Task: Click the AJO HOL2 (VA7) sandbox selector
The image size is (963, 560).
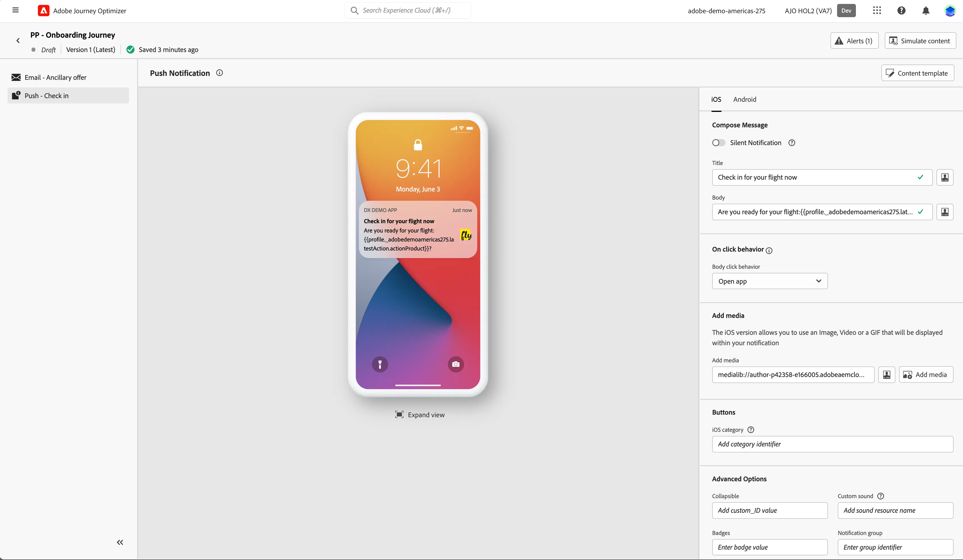Action: tap(808, 11)
